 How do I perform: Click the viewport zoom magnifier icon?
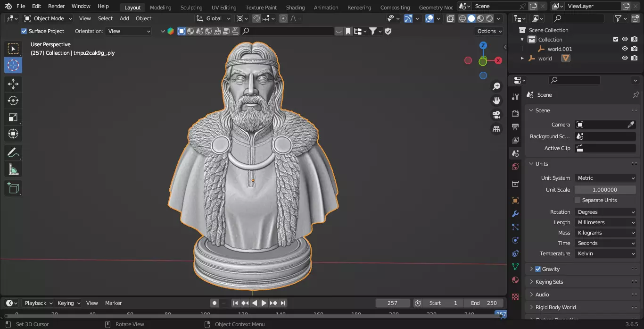pyautogui.click(x=496, y=86)
